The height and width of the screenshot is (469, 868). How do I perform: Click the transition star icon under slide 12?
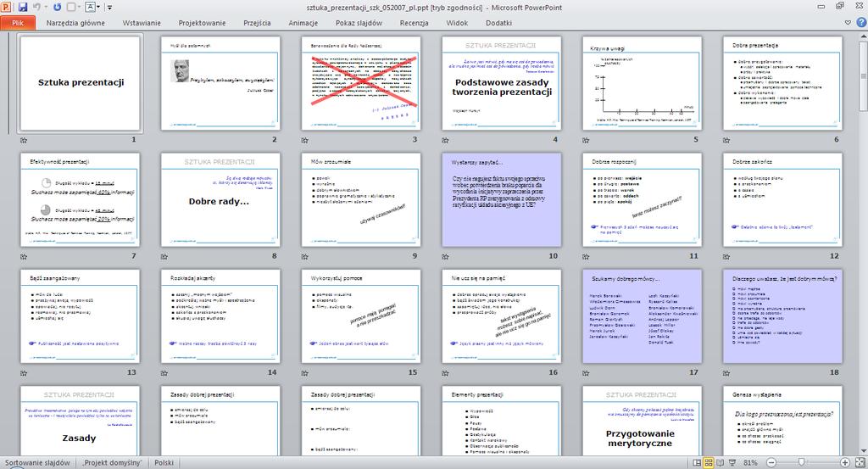pyautogui.click(x=726, y=256)
